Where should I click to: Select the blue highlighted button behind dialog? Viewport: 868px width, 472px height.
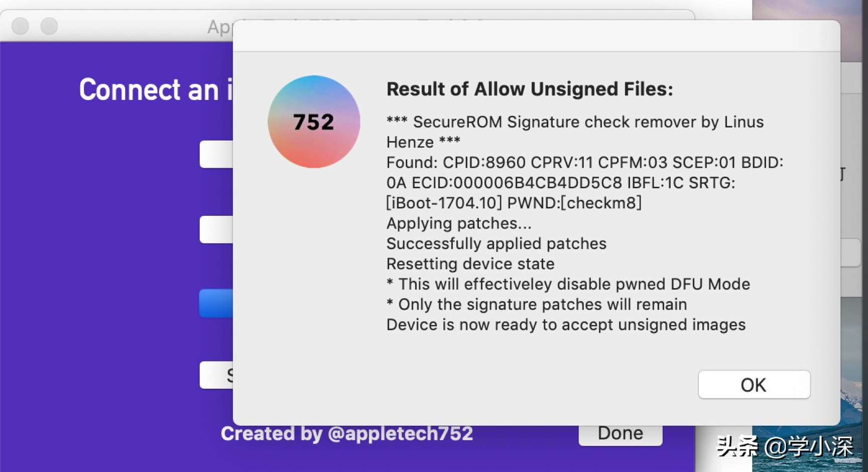click(216, 303)
